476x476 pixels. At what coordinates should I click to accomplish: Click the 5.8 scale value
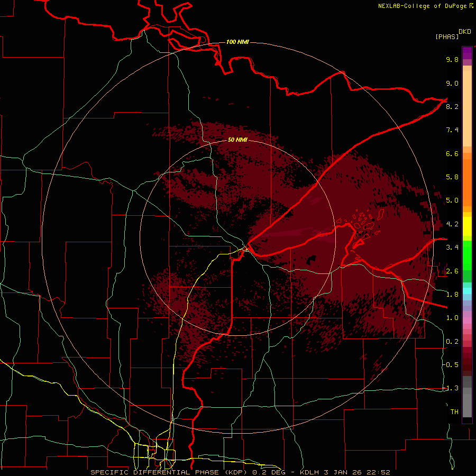coord(452,177)
